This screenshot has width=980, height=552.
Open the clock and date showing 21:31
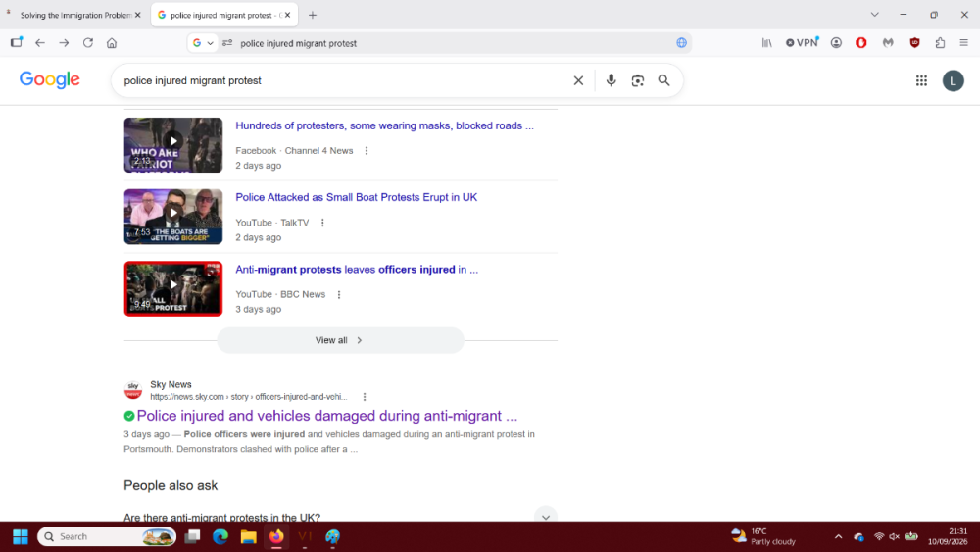tap(948, 536)
